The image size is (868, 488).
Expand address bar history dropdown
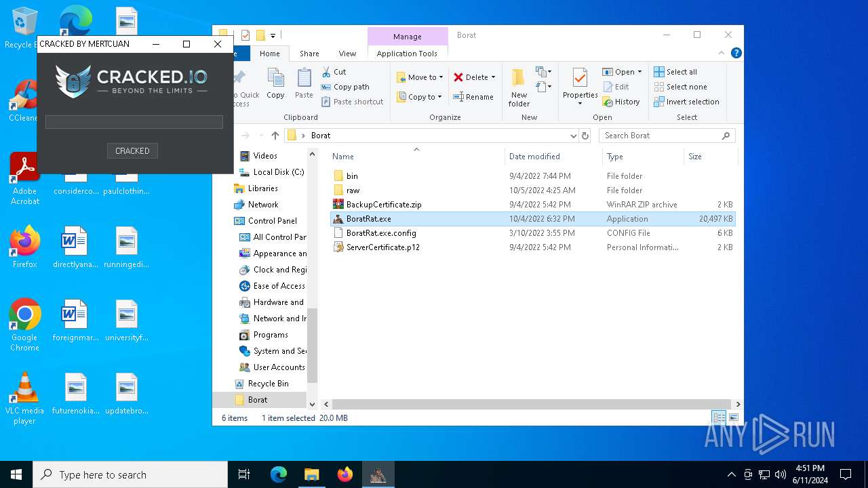[574, 136]
